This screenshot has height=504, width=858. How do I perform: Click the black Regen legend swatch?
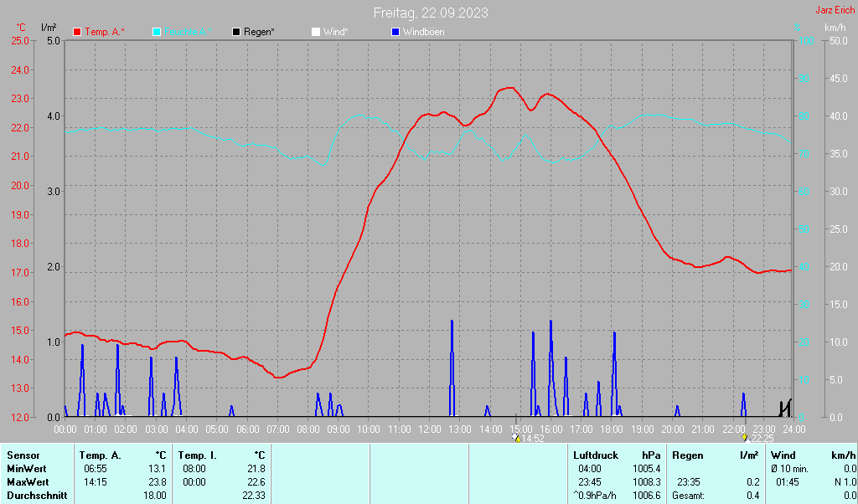[236, 33]
